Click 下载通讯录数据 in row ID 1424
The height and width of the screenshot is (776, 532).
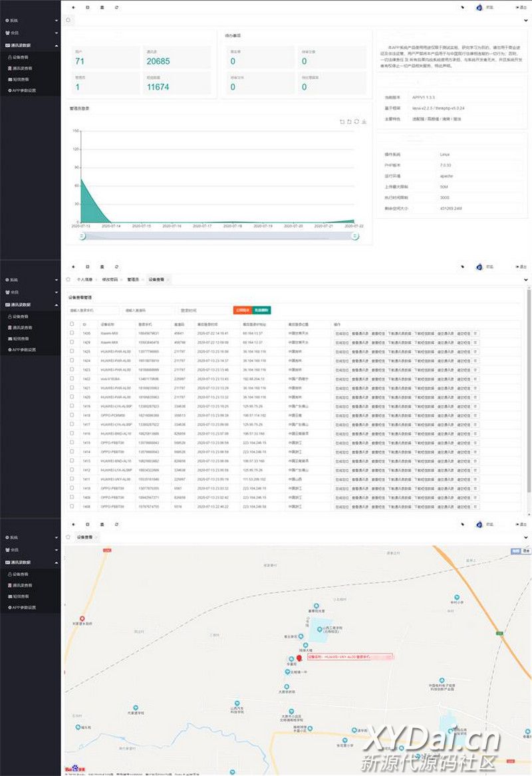400,361
